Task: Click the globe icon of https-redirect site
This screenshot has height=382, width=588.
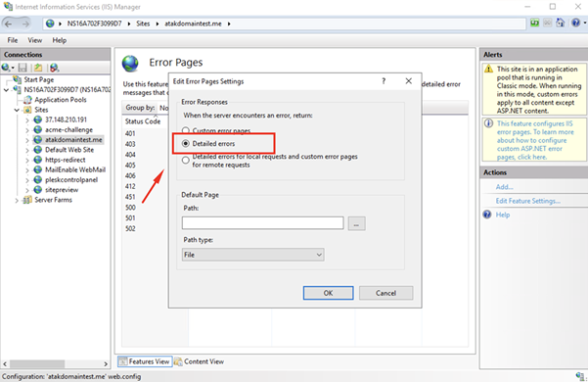Action: point(38,160)
